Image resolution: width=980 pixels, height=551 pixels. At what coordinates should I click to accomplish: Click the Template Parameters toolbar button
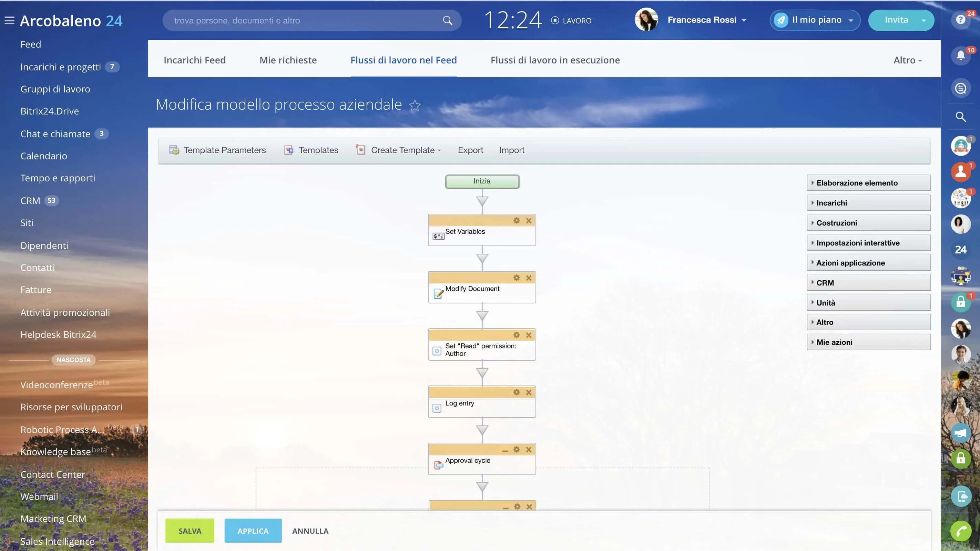[217, 150]
